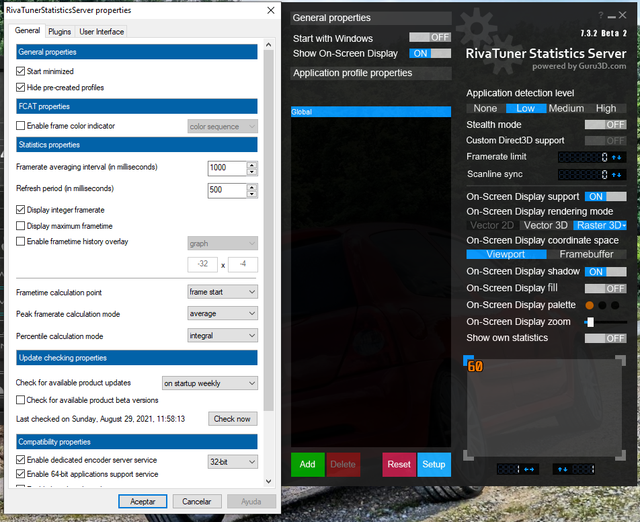The width and height of the screenshot is (640, 522).
Task: Toggle On-Screen Display support switch
Action: (605, 197)
